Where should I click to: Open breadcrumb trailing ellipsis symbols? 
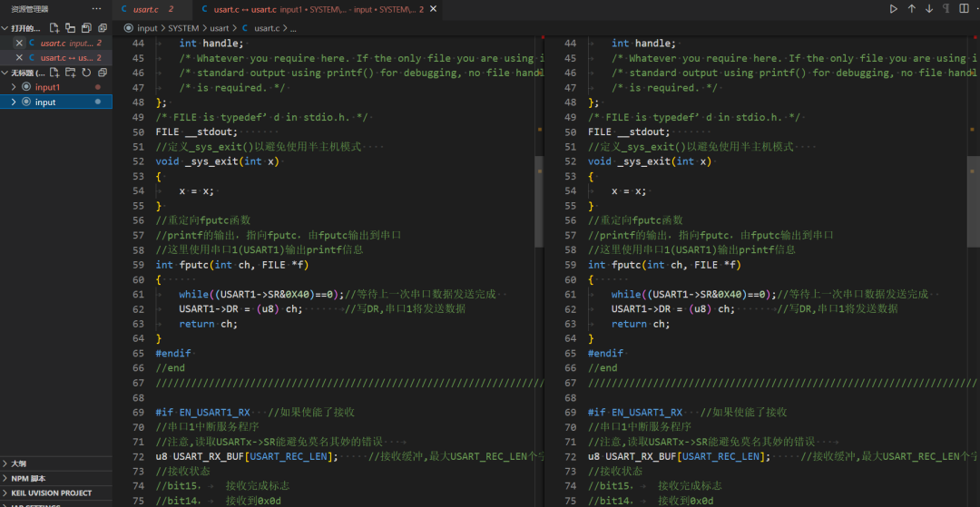(294, 28)
